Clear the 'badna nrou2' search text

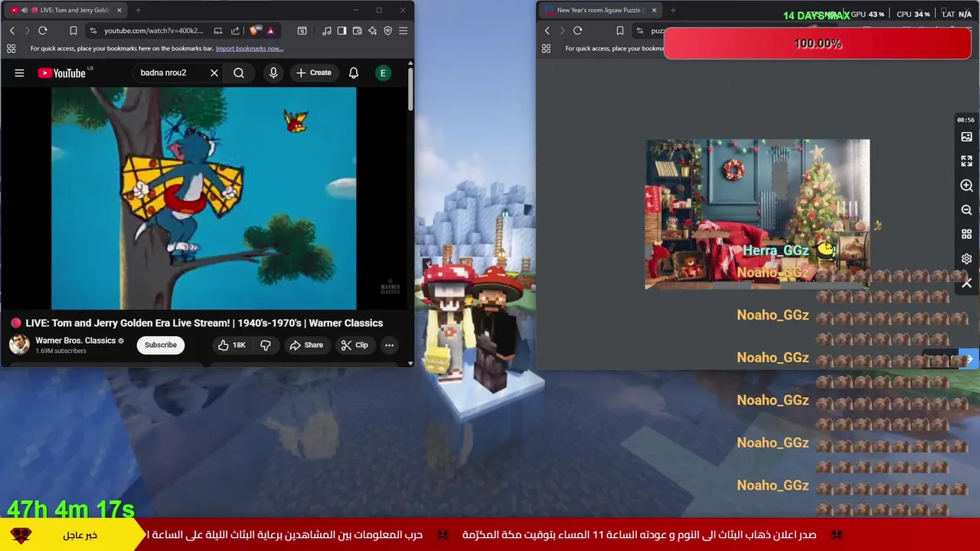[214, 73]
